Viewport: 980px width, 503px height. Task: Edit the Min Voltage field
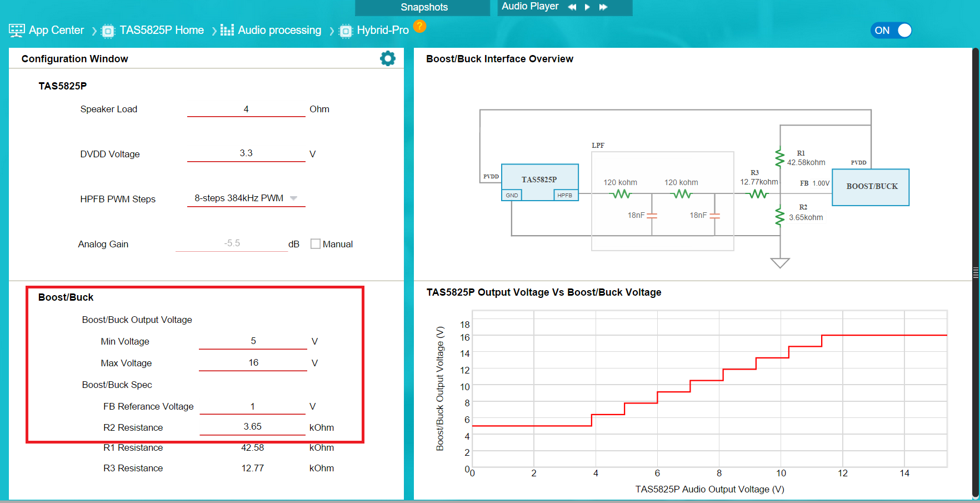(253, 341)
